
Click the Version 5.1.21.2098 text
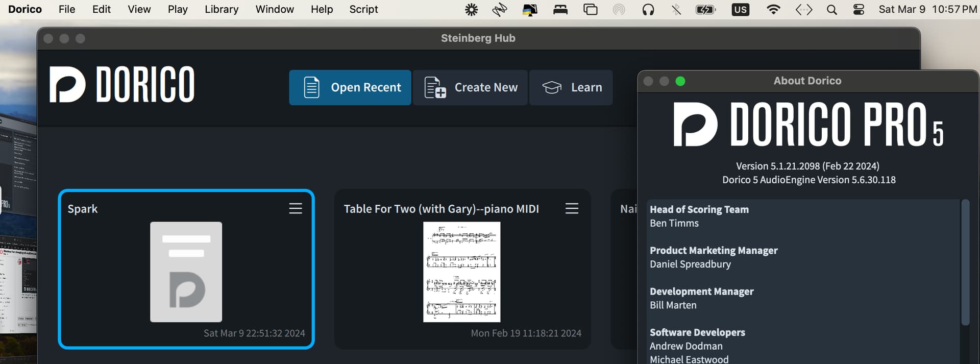pos(807,166)
